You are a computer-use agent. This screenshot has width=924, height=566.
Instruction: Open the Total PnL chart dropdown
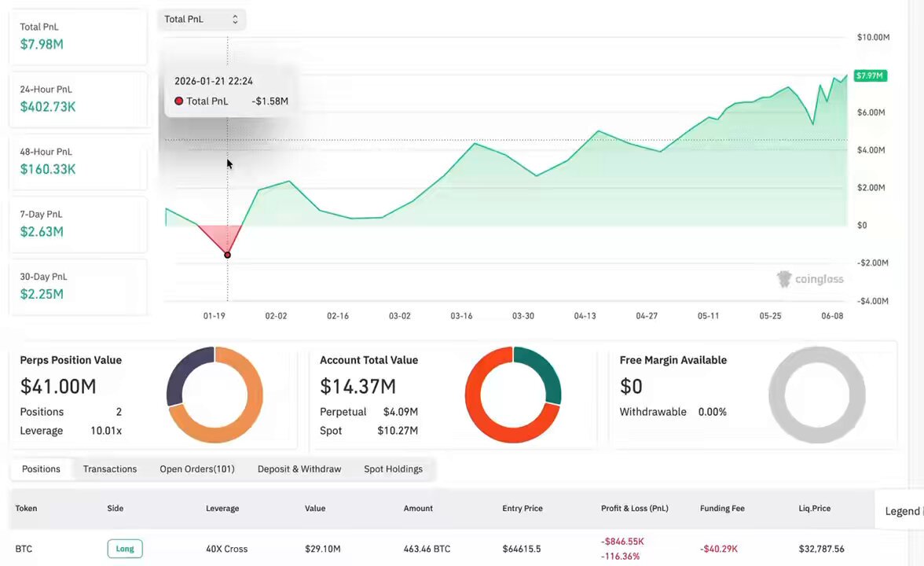pos(201,20)
